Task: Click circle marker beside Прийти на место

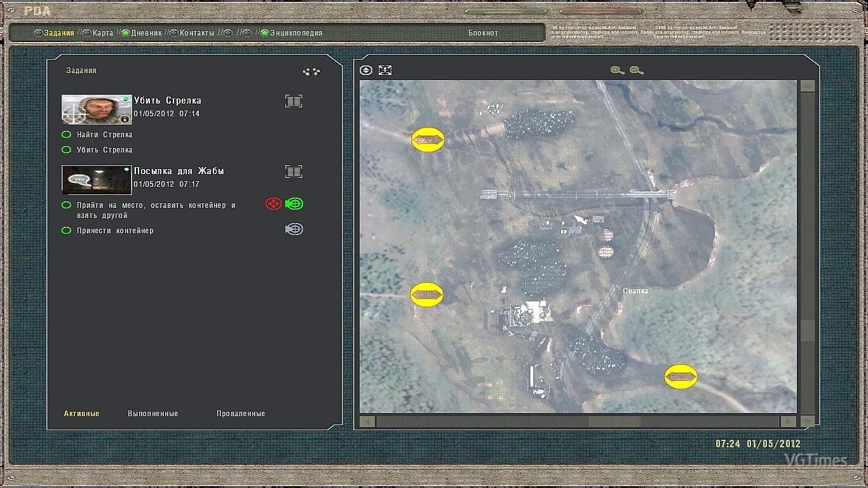Action: click(x=66, y=205)
